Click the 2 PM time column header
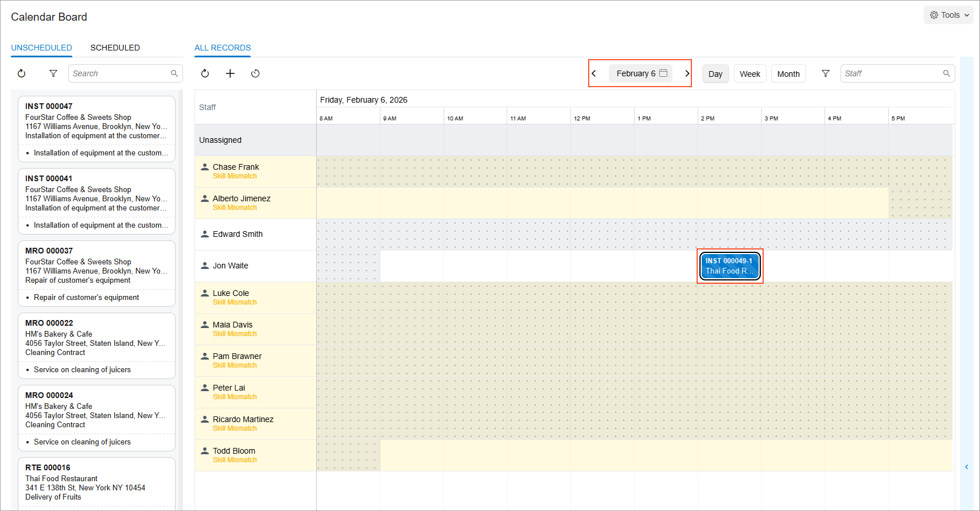Image resolution: width=980 pixels, height=511 pixels. click(x=707, y=118)
